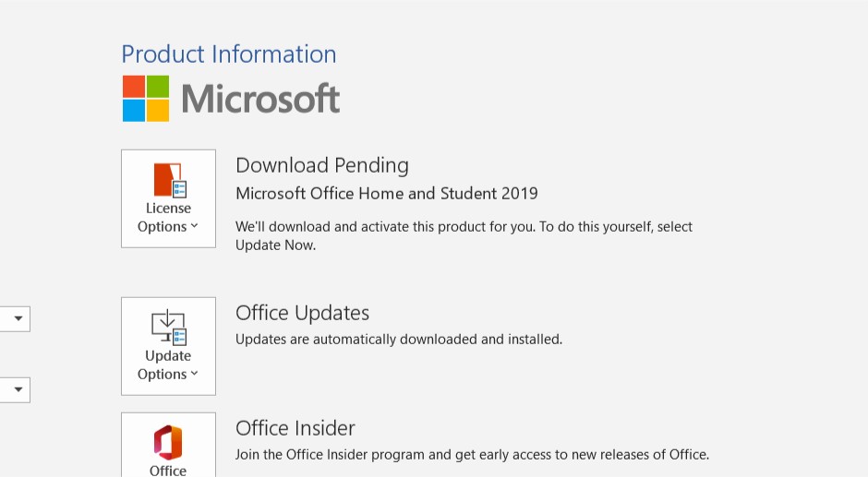Click the License Options button label

[168, 218]
